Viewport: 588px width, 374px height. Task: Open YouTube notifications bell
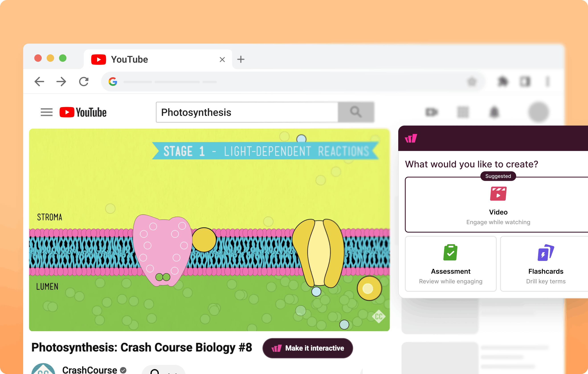coord(494,112)
